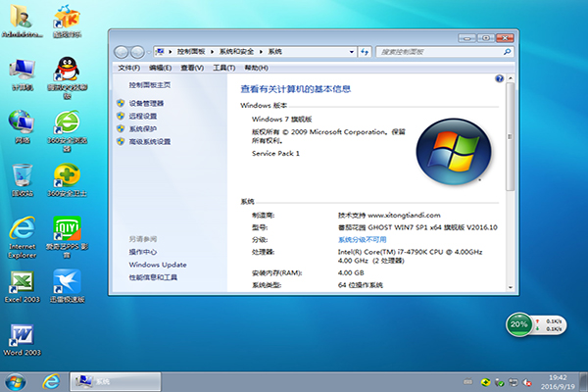
Task: Click the green 20% memory usage widget
Action: 519,323
